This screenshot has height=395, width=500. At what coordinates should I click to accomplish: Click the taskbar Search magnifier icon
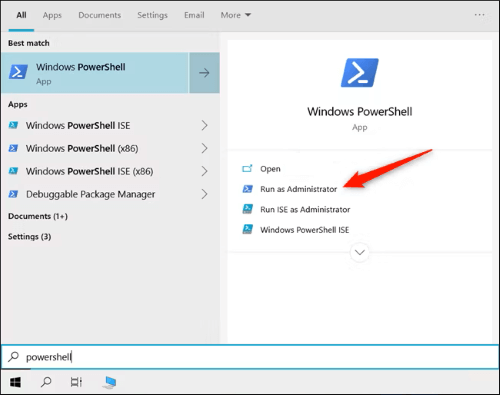coord(46,382)
